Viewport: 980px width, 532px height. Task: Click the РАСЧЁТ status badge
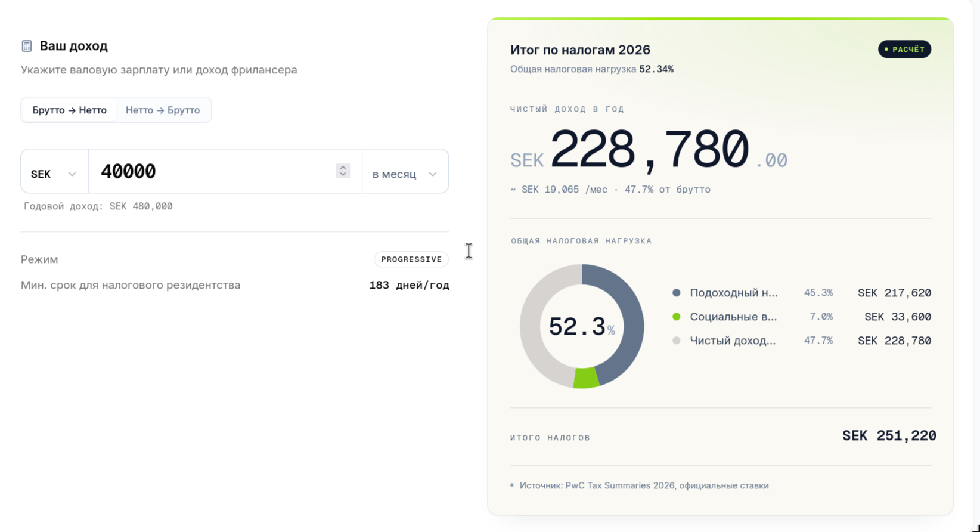pyautogui.click(x=904, y=50)
